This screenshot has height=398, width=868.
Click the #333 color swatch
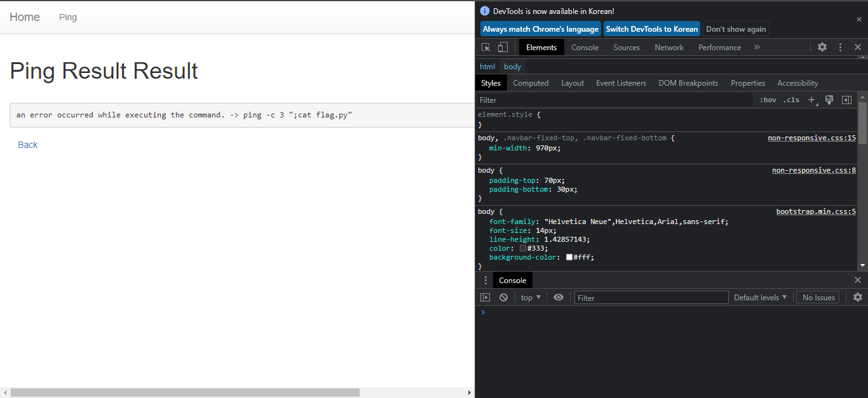[x=523, y=248]
